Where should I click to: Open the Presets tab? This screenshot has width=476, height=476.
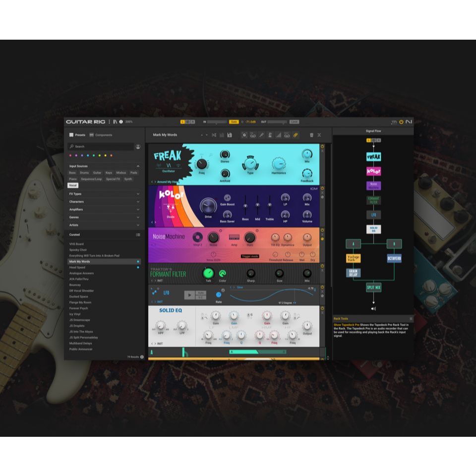click(80, 134)
